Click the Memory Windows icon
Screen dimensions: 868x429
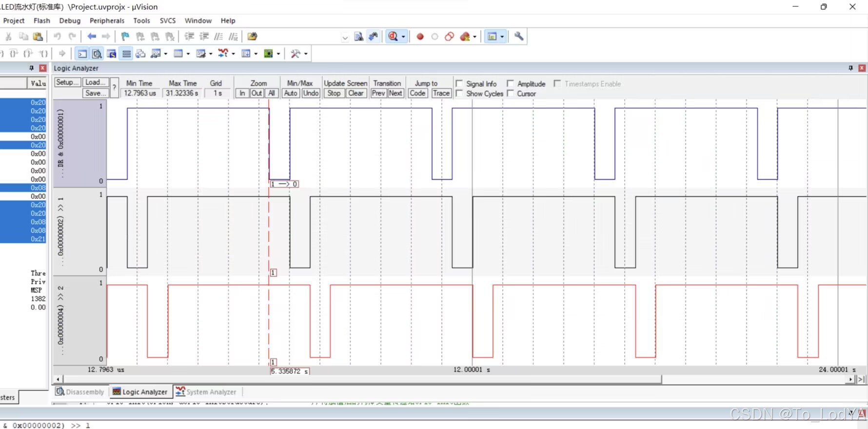(x=178, y=54)
